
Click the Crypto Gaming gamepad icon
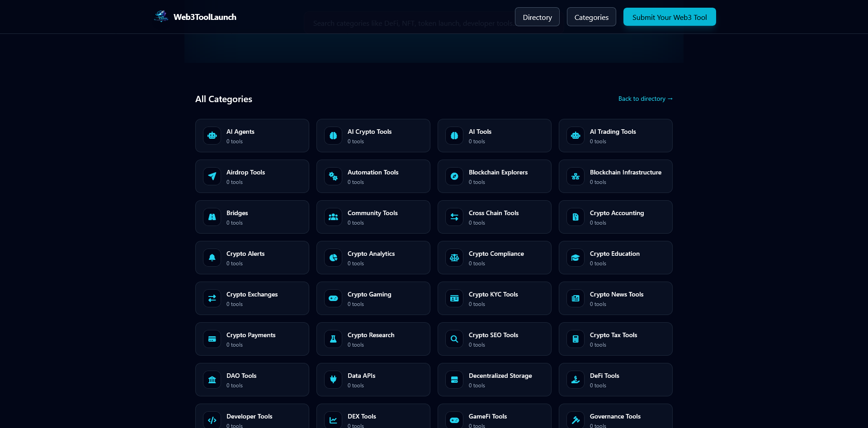333,298
